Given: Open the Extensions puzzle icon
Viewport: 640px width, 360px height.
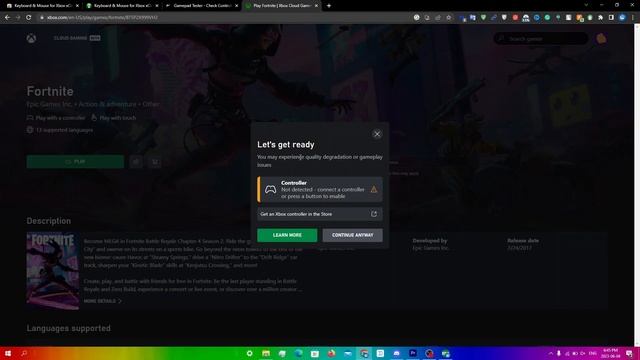Looking at the screenshot, I should click(x=600, y=18).
